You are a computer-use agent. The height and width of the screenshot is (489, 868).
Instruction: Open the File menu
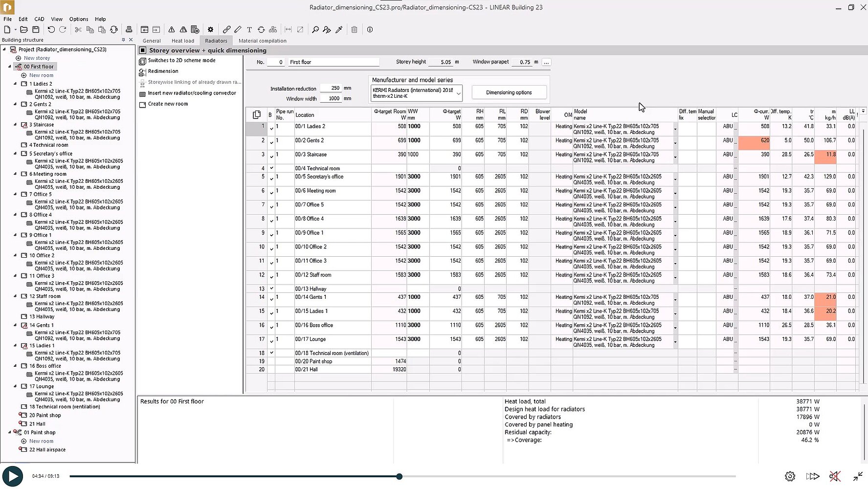click(x=8, y=19)
